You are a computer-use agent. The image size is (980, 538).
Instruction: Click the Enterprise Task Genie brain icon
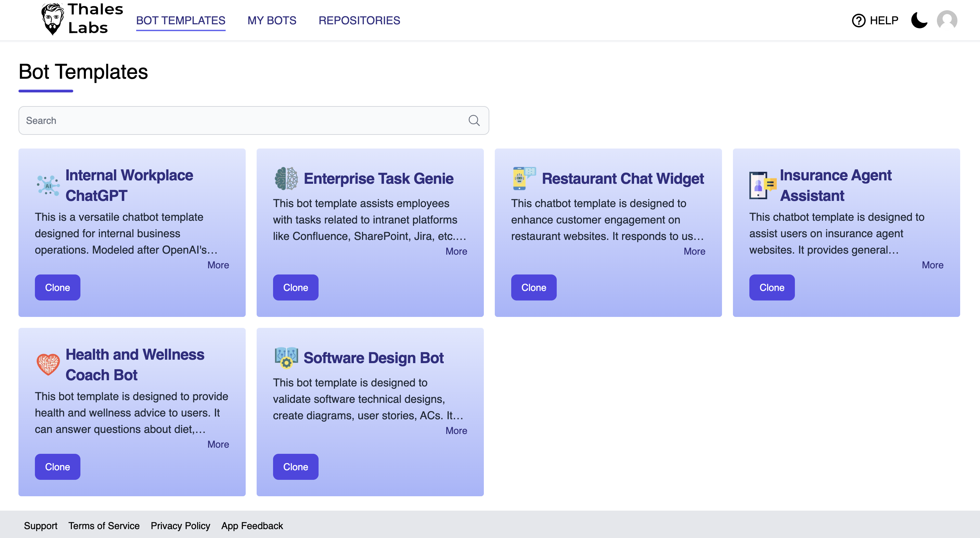pyautogui.click(x=286, y=178)
